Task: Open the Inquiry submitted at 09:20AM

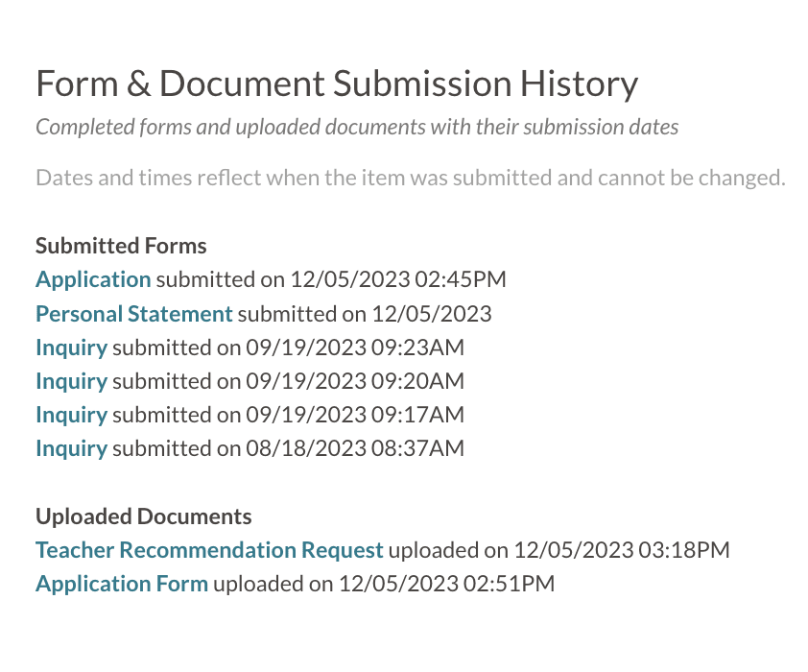Action: coord(71,381)
